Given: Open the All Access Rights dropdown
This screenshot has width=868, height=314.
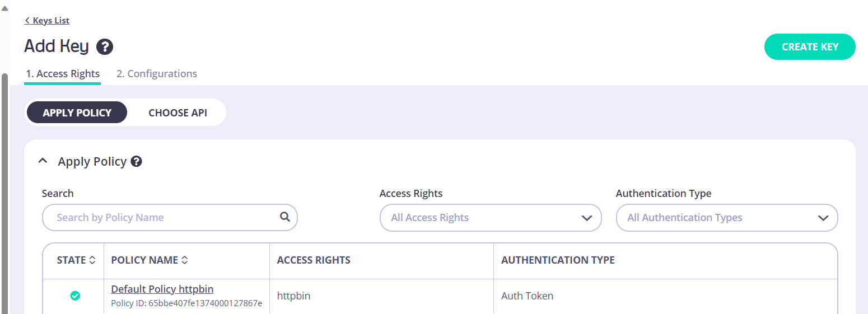Looking at the screenshot, I should [x=490, y=218].
